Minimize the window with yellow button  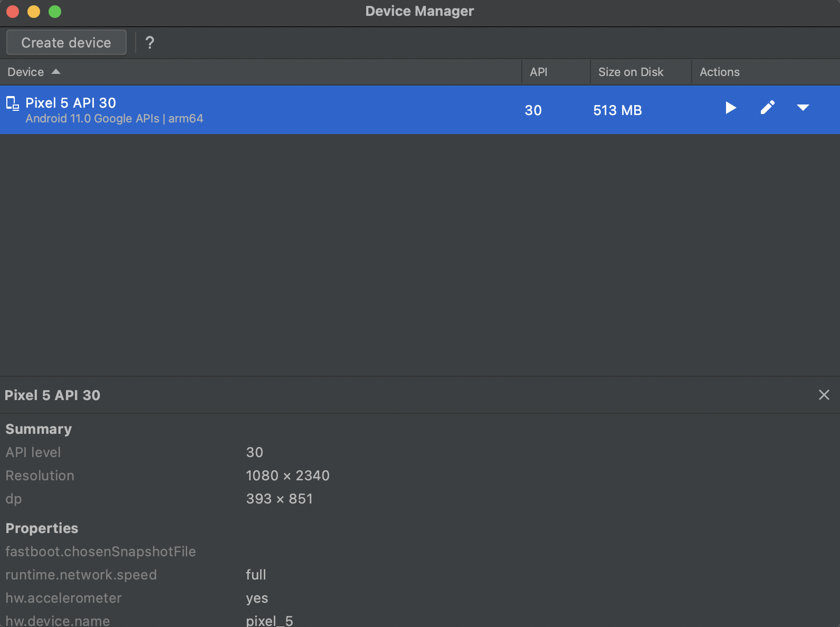(x=34, y=12)
